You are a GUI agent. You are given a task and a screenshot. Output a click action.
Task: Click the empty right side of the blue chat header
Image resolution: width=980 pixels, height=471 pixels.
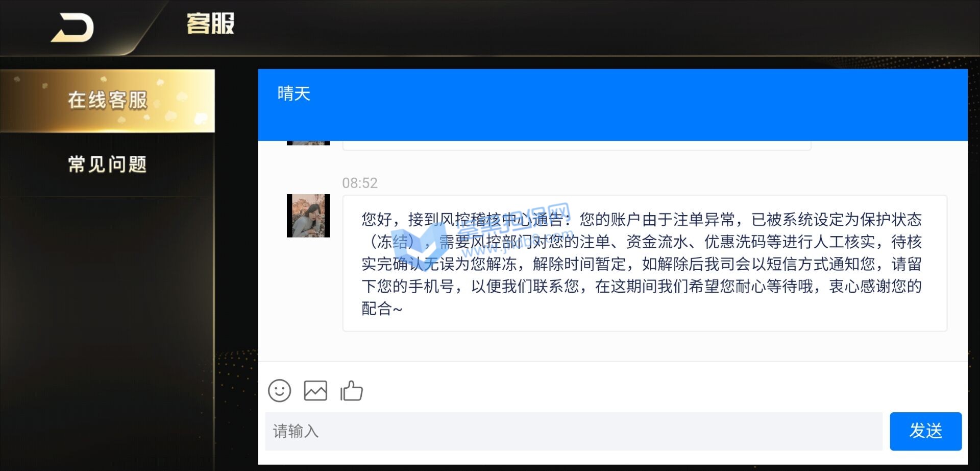pos(715,105)
